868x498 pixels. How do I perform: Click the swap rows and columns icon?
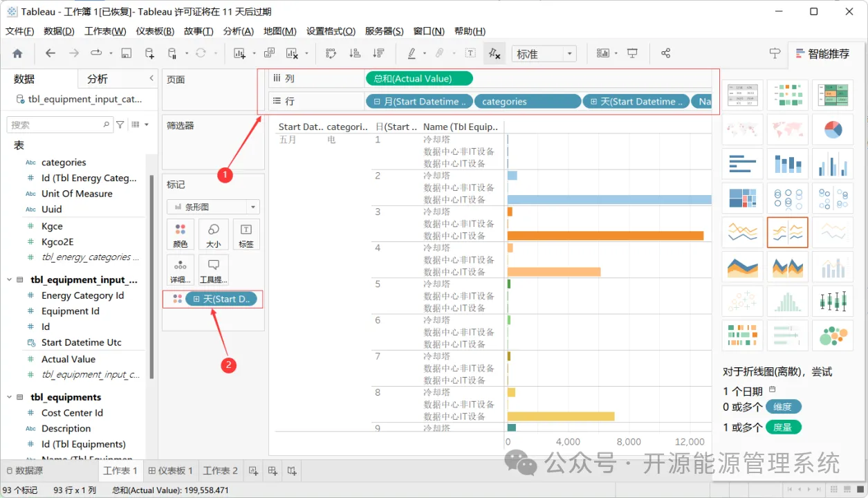click(x=331, y=53)
